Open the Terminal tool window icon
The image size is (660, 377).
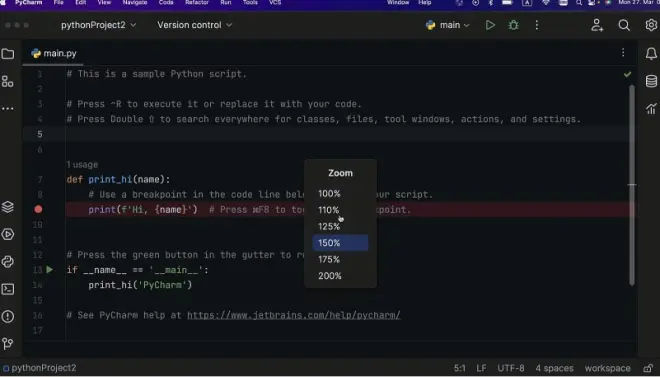tap(8, 289)
